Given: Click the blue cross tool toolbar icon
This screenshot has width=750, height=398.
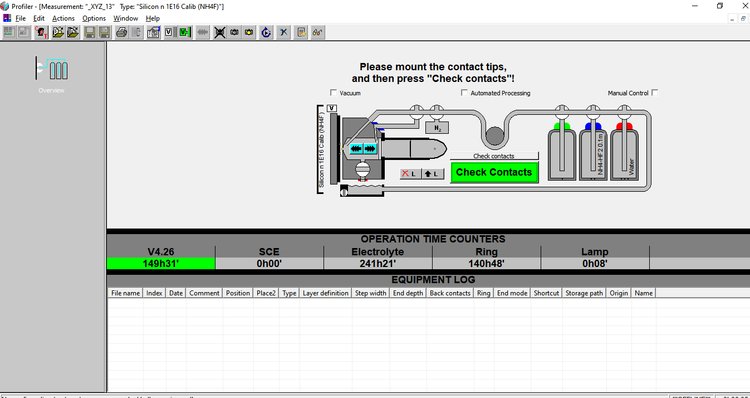Looking at the screenshot, I should 284,33.
